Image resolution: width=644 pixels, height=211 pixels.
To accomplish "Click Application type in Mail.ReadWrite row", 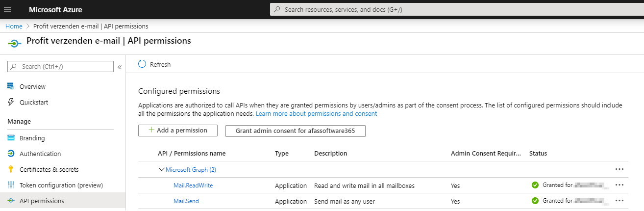I will (291, 186).
